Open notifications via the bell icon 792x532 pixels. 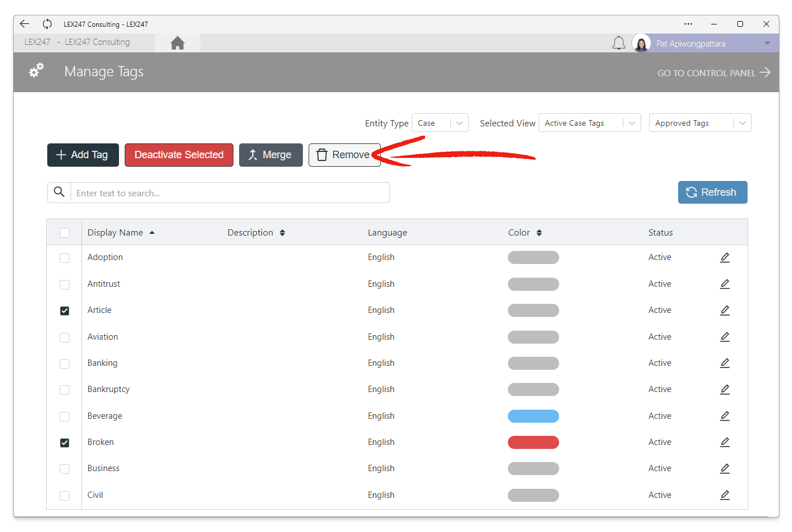619,42
